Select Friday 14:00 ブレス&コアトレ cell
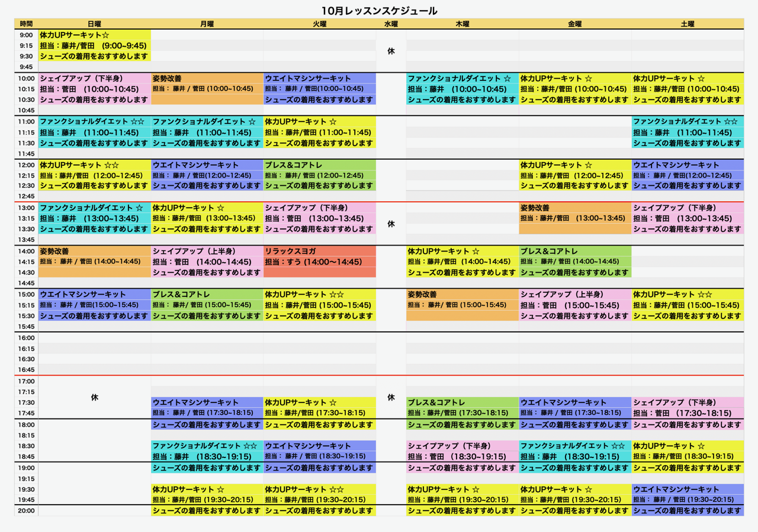The width and height of the screenshot is (758, 532). 575,251
